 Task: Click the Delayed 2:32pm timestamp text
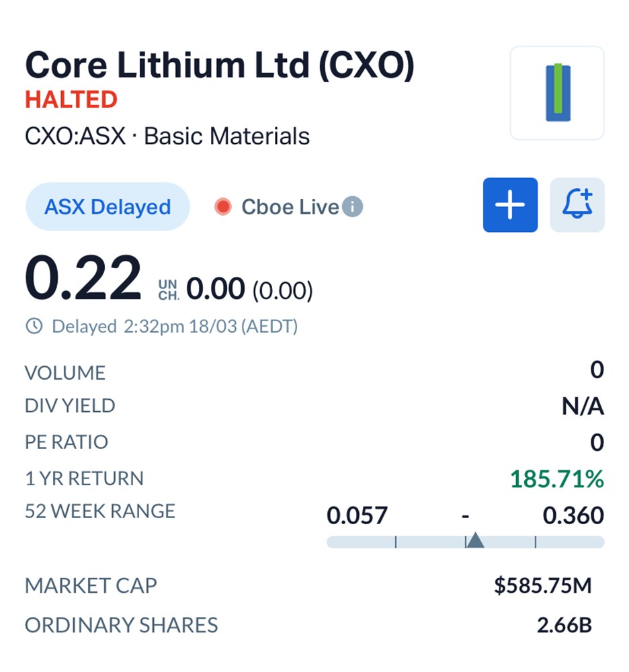click(x=175, y=327)
